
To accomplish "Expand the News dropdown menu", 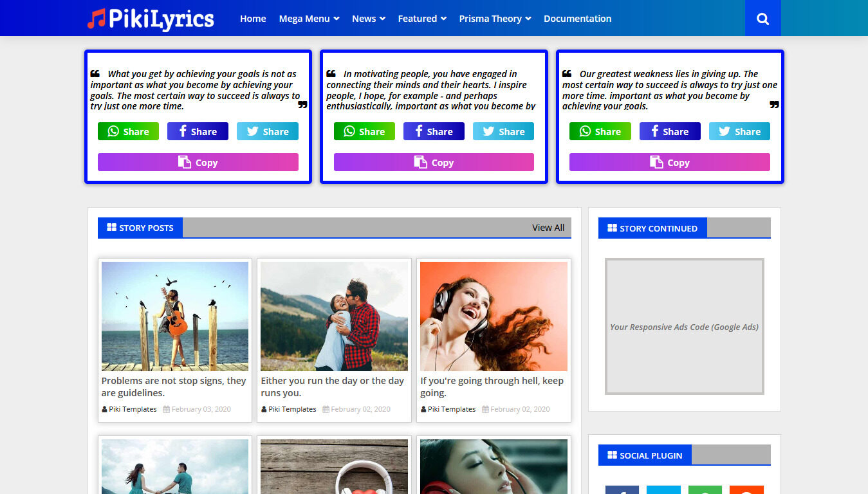I will click(x=369, y=19).
